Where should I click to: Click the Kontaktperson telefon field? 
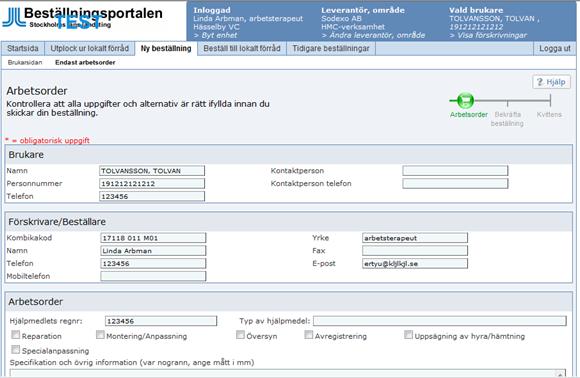coord(455,183)
